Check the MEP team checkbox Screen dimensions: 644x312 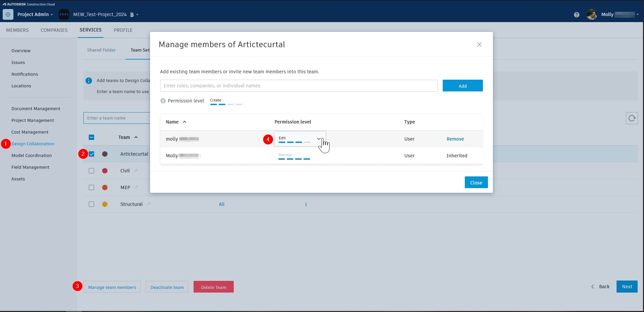point(91,187)
